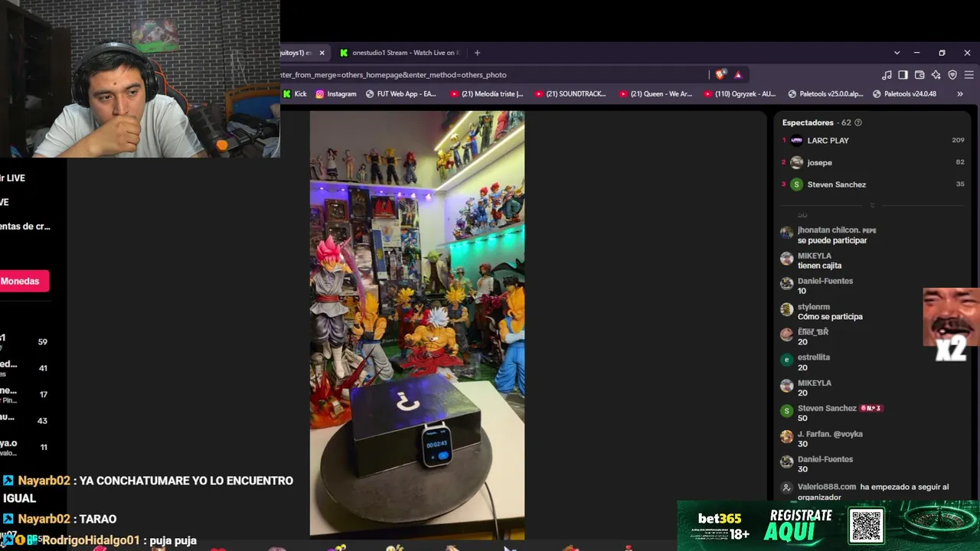Toggle the browser sidebar panel

[x=903, y=75]
